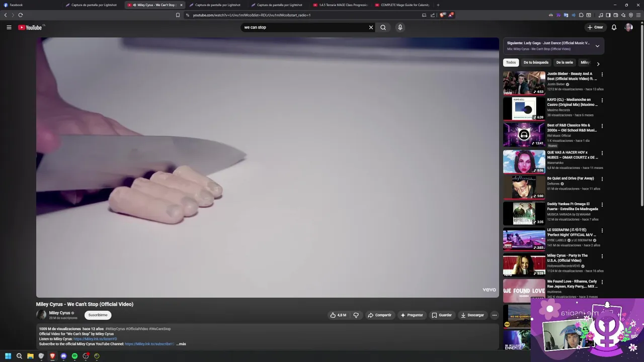644x362 pixels.
Task: Open options for Justin Bieber Beauty And A Beat
Action: (602, 74)
